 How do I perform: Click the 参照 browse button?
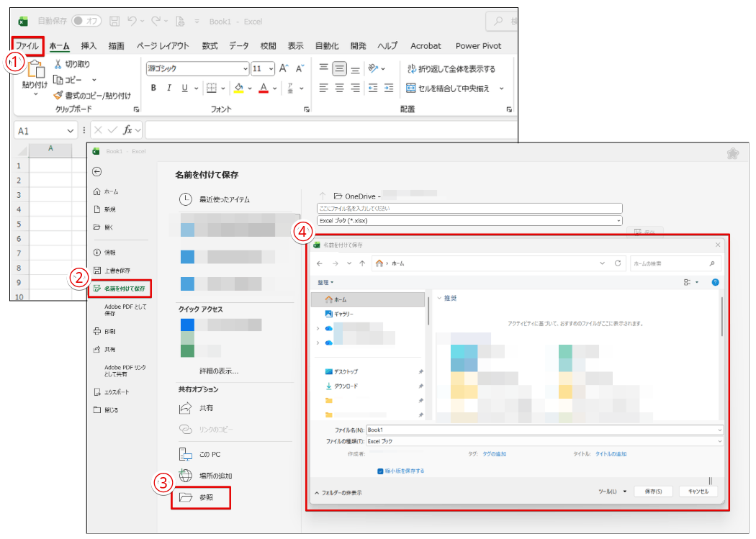click(x=201, y=498)
